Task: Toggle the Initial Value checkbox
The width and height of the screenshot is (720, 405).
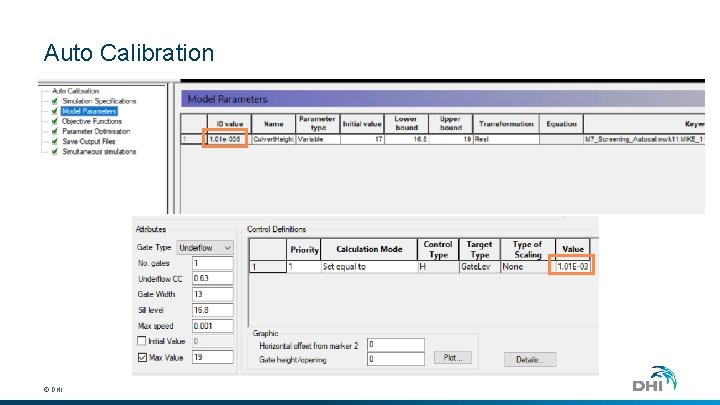Action: (142, 341)
